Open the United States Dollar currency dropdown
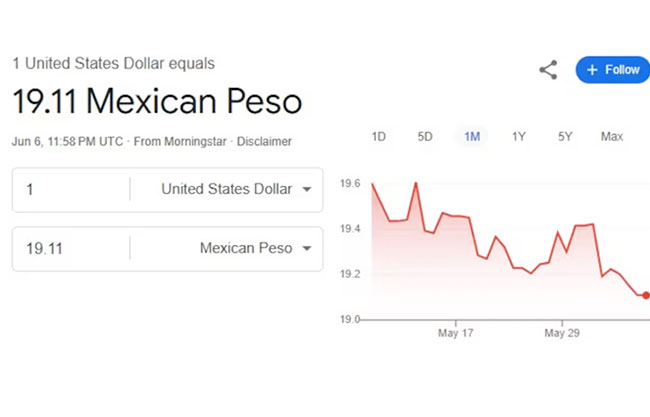This screenshot has height=417, width=650. click(x=236, y=189)
